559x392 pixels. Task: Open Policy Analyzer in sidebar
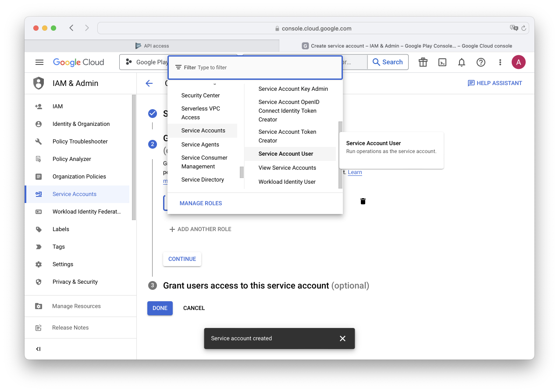tap(77, 159)
